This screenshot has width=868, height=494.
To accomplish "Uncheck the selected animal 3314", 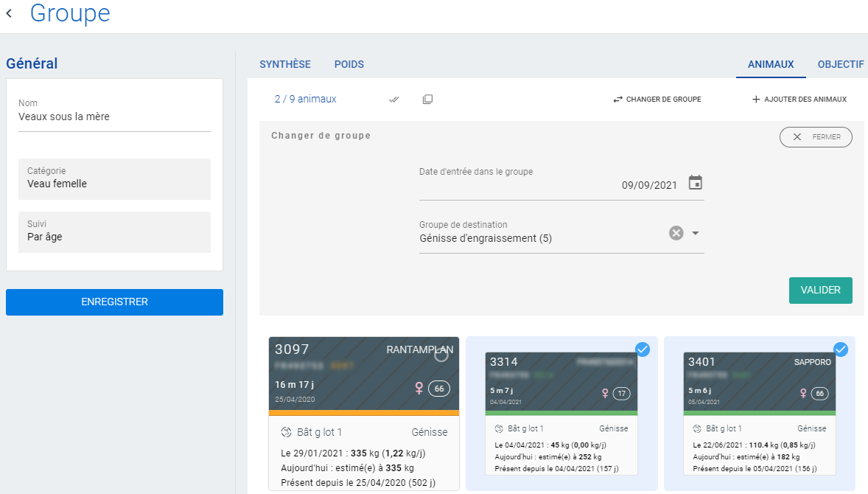I will [x=643, y=349].
